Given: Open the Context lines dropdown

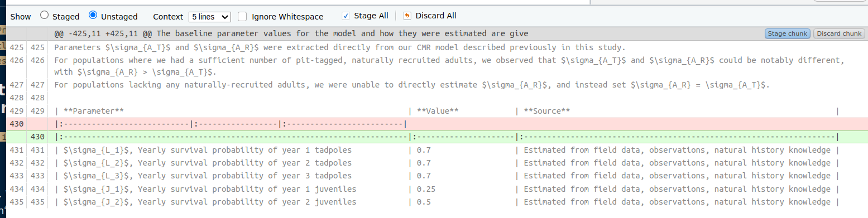Looking at the screenshot, I should (x=210, y=17).
